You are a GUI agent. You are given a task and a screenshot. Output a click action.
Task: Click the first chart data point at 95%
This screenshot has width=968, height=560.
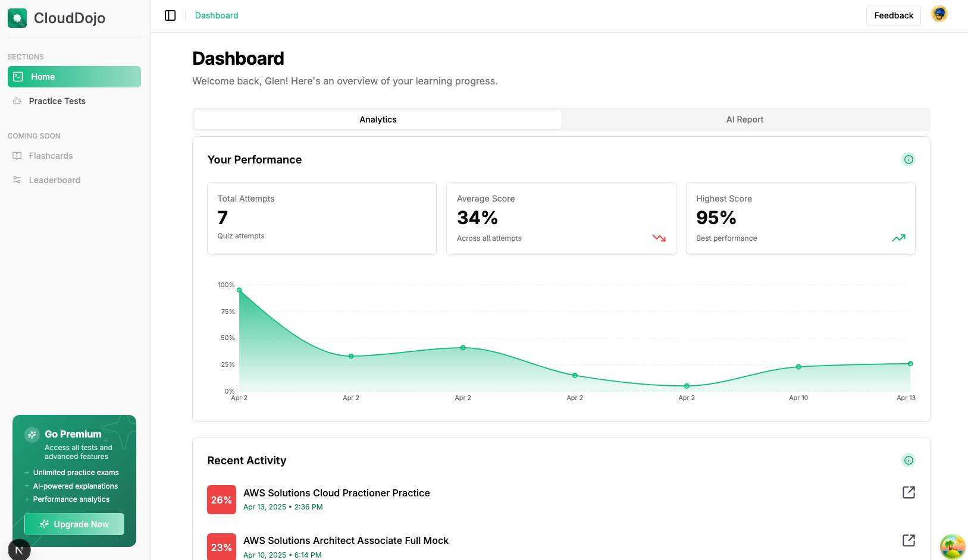[239, 290]
